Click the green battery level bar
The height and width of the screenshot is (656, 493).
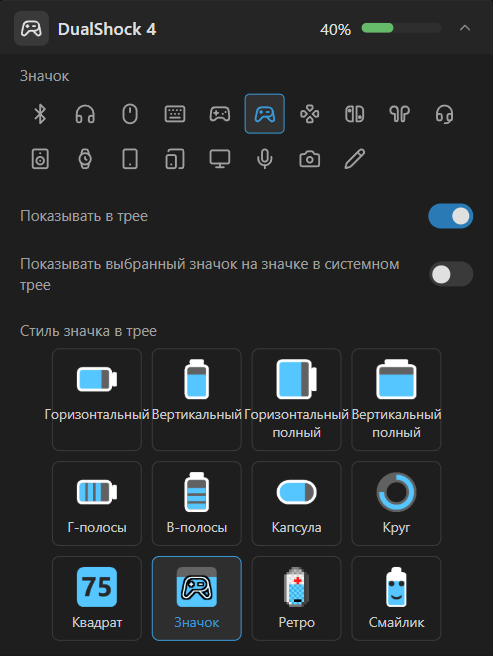coord(401,28)
